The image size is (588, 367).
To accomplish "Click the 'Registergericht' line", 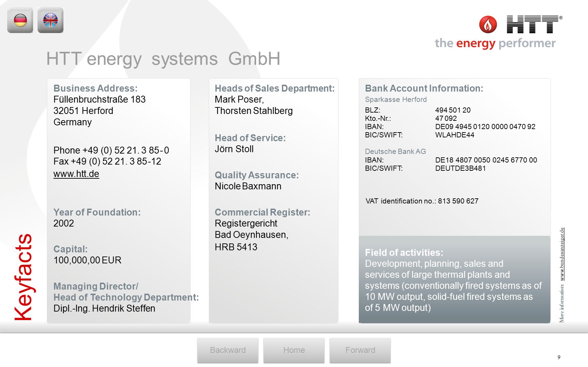I will [x=246, y=223].
